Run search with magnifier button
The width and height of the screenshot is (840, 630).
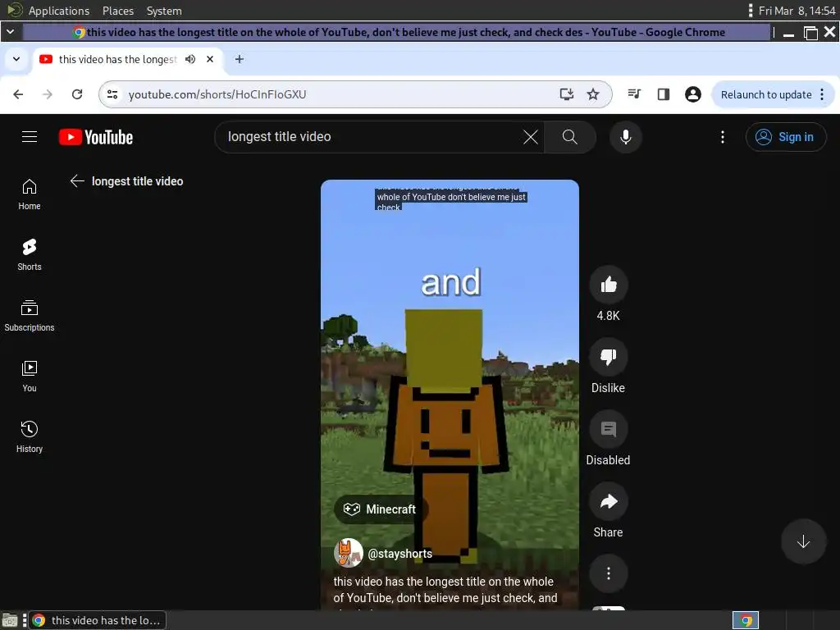[x=570, y=137]
